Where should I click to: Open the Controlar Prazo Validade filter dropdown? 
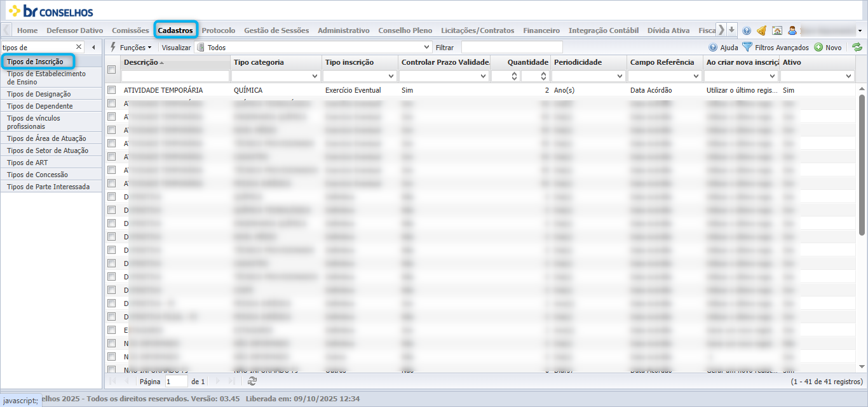[483, 76]
